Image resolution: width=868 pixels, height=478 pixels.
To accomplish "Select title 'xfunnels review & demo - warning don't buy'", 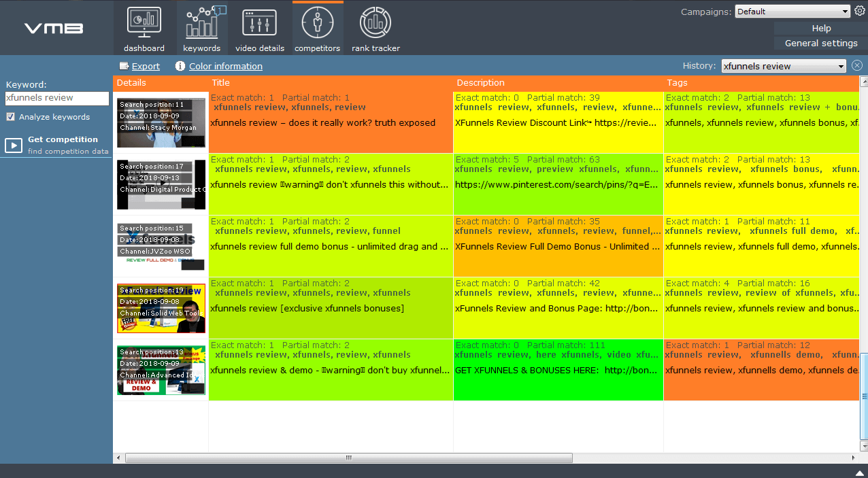I will pos(330,370).
